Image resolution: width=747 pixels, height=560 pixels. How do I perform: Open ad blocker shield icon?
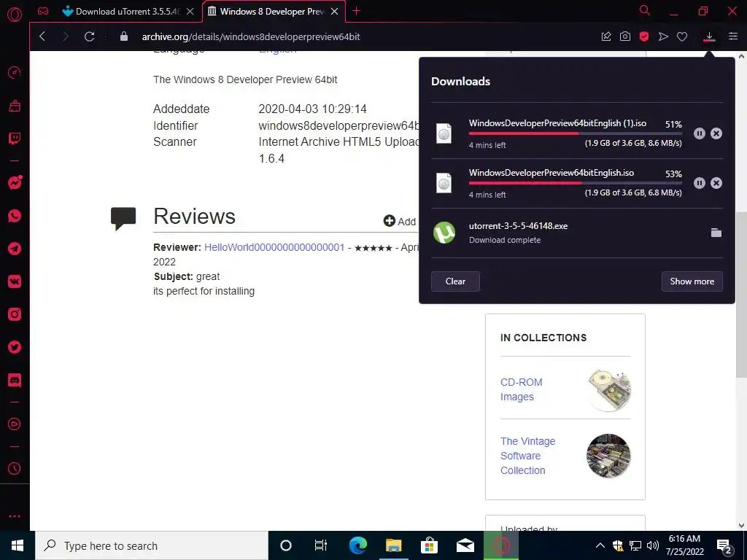(644, 36)
